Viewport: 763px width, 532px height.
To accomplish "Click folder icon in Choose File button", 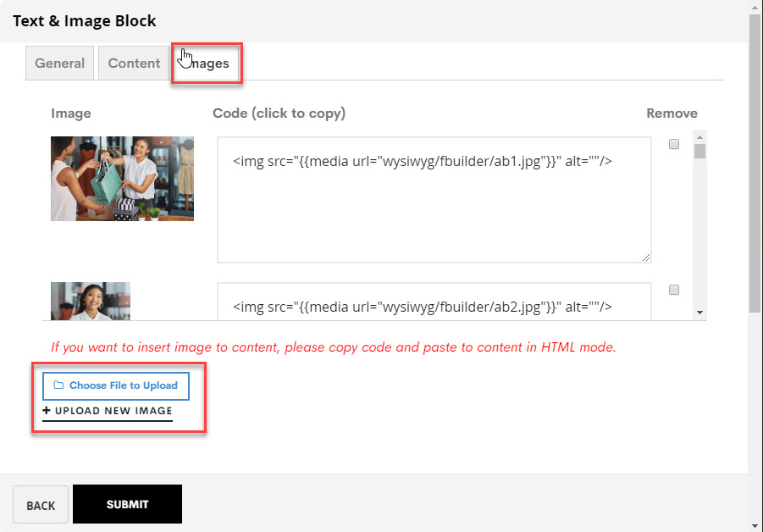I will click(58, 385).
